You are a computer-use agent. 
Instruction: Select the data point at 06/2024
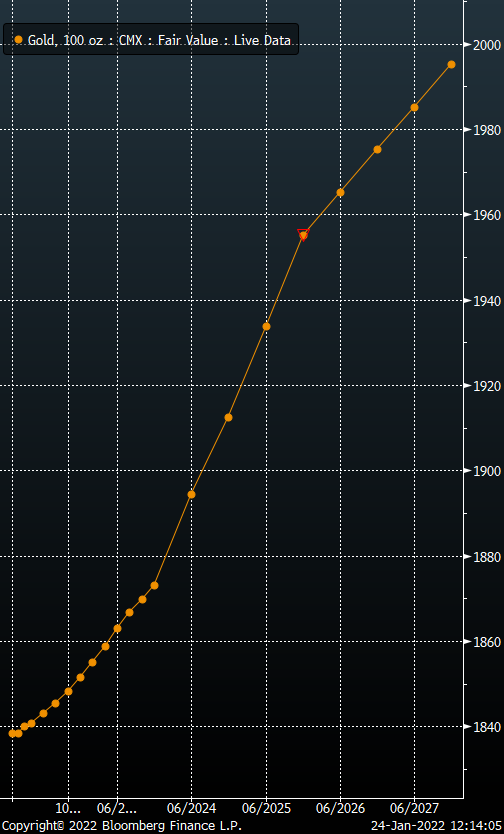(191, 494)
